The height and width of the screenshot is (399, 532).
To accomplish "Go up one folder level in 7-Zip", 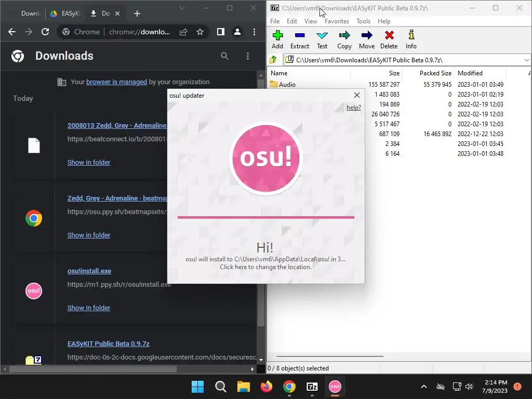I will (x=273, y=60).
